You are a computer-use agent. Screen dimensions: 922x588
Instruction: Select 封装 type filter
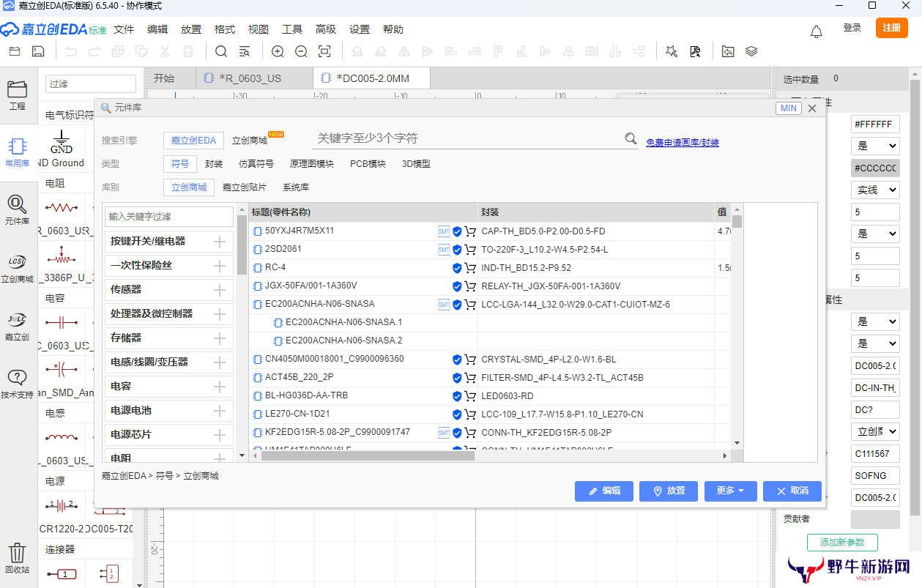pos(214,164)
